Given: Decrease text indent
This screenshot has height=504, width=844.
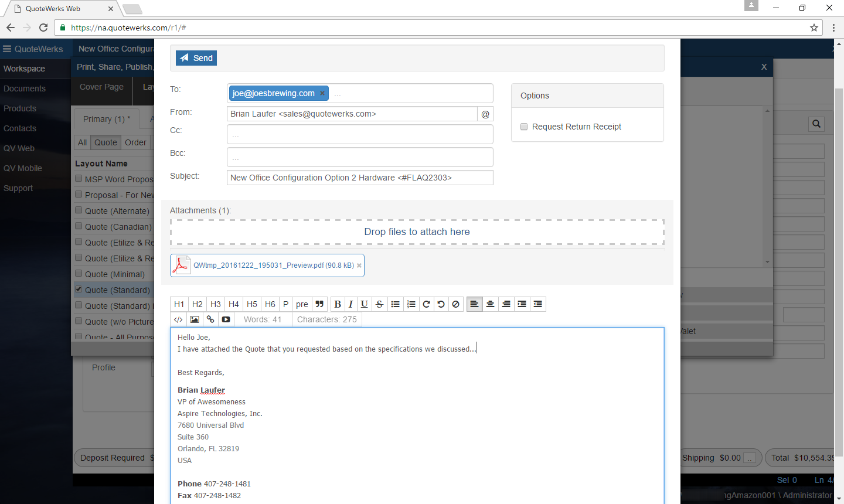Looking at the screenshot, I should [538, 304].
